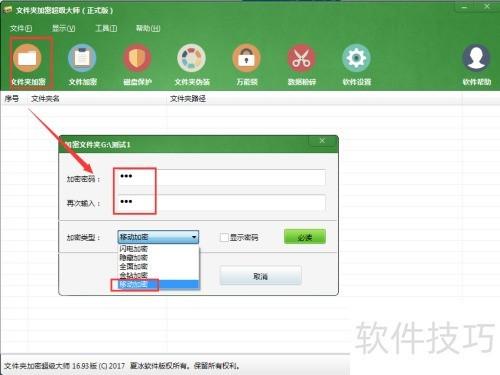The image size is (500, 375).
Task: Choose 金钻加密 from the encryption type list
Action: [159, 275]
